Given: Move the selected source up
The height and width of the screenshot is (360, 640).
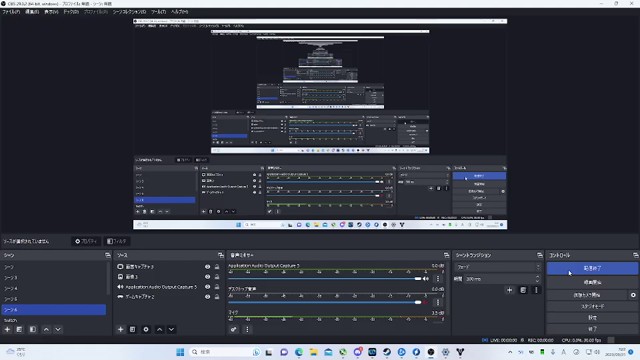Looking at the screenshot, I should point(160,329).
